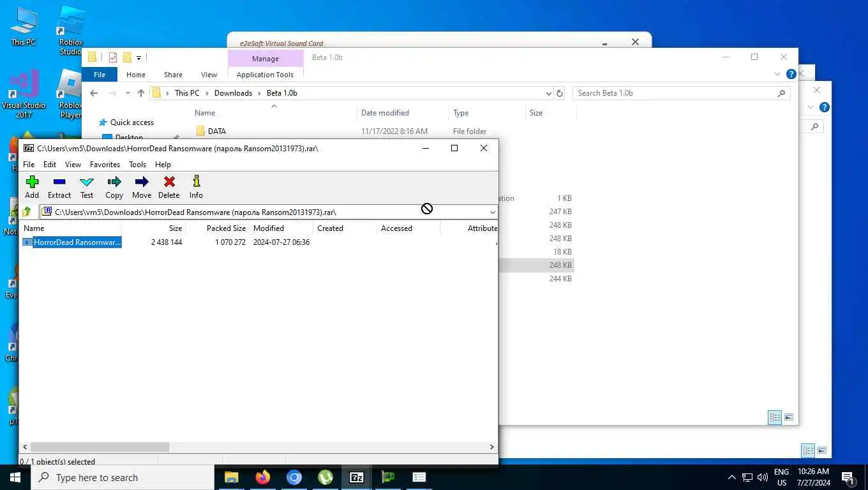Open Firefox from taskbar
Screen dimensions: 868x490
point(262,477)
